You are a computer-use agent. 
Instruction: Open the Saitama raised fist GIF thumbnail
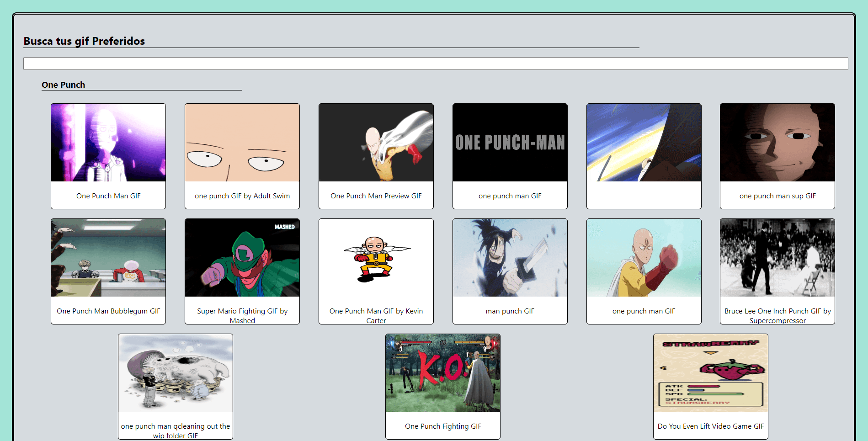644,258
